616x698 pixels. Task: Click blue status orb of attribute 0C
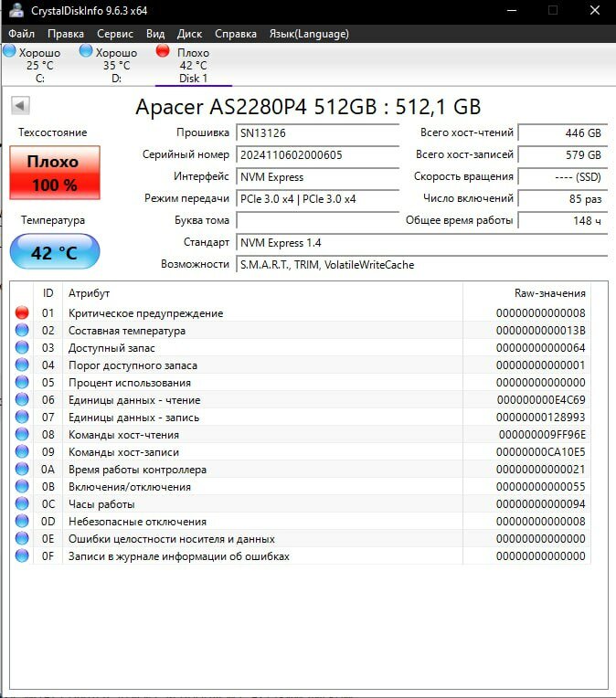(22, 504)
